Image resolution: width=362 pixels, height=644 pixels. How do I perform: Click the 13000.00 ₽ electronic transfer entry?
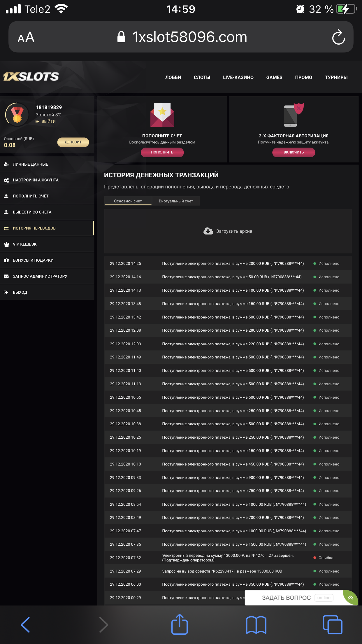tap(228, 558)
